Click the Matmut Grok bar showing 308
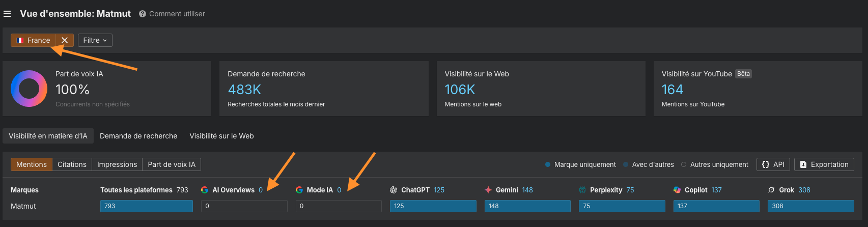Viewport: 868px width, 227px height. click(x=811, y=206)
